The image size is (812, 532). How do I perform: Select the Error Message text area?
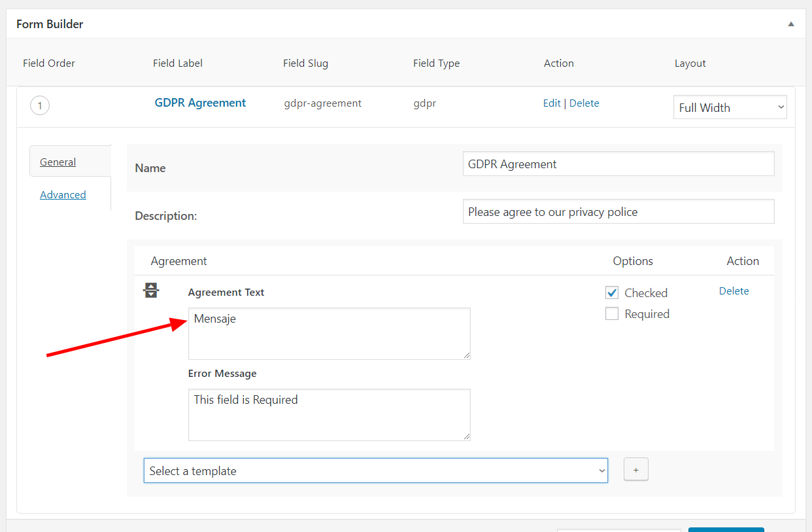329,414
